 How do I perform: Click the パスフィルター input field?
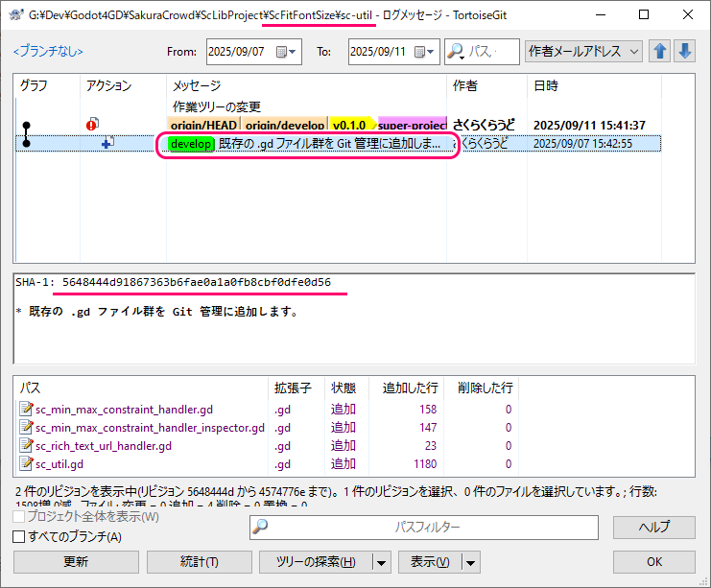(427, 527)
